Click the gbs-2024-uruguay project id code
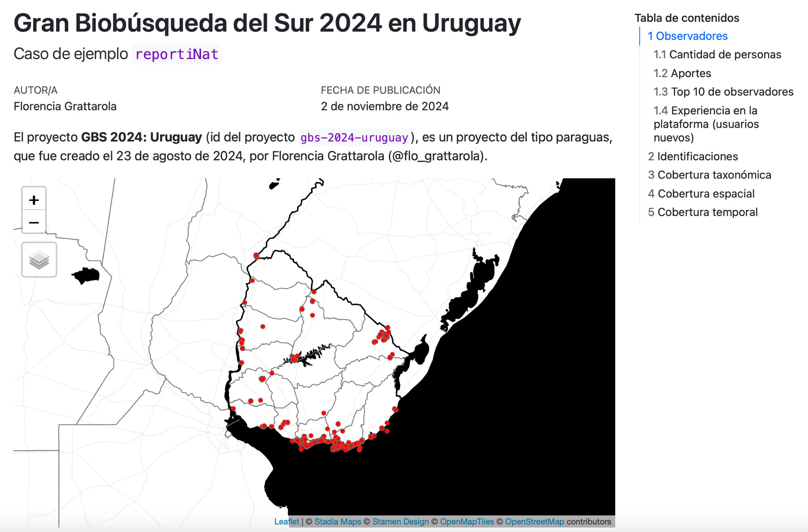This screenshot has width=808, height=532. pyautogui.click(x=354, y=138)
